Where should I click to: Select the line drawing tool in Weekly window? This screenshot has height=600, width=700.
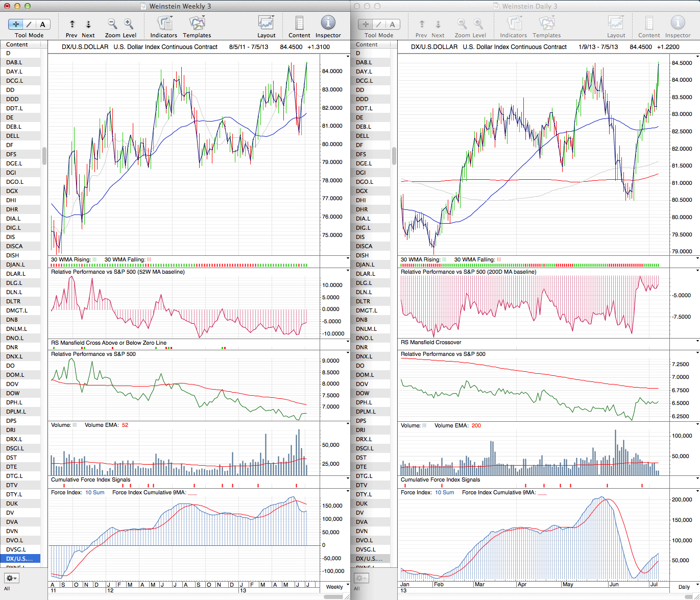[x=29, y=24]
